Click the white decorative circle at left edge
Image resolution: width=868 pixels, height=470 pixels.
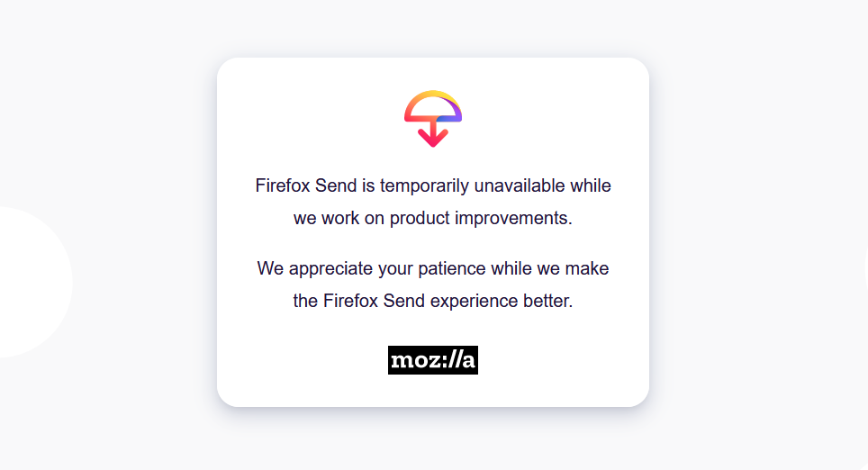(x=35, y=283)
